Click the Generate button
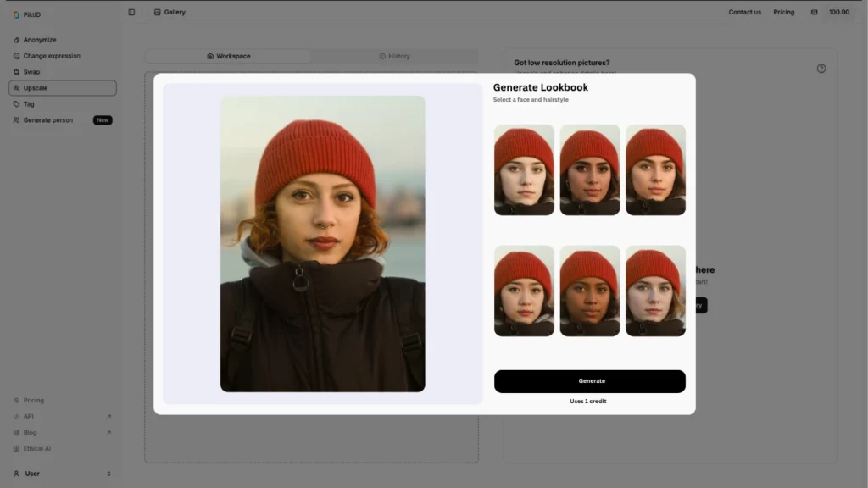The image size is (868, 488). coord(590,381)
